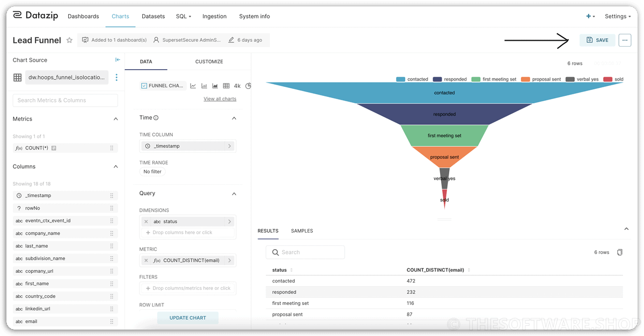Open the SQL dropdown menu

click(x=184, y=17)
